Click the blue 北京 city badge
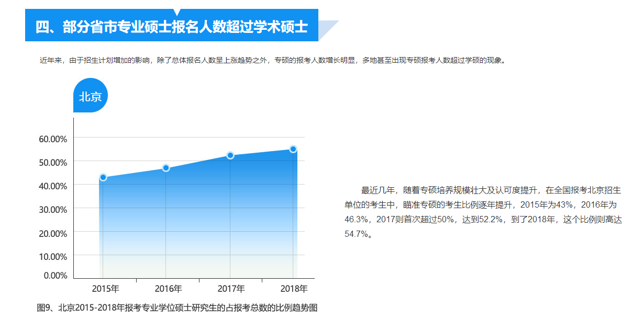This screenshot has height=319, width=644. 90,96
